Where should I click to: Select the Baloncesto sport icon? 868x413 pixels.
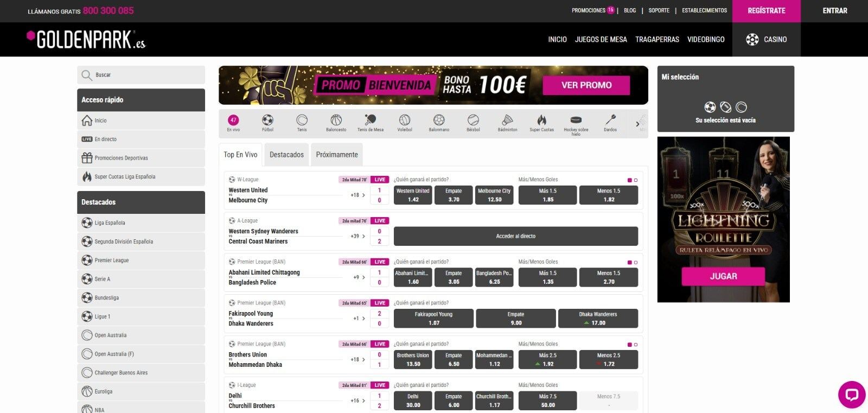click(x=336, y=123)
